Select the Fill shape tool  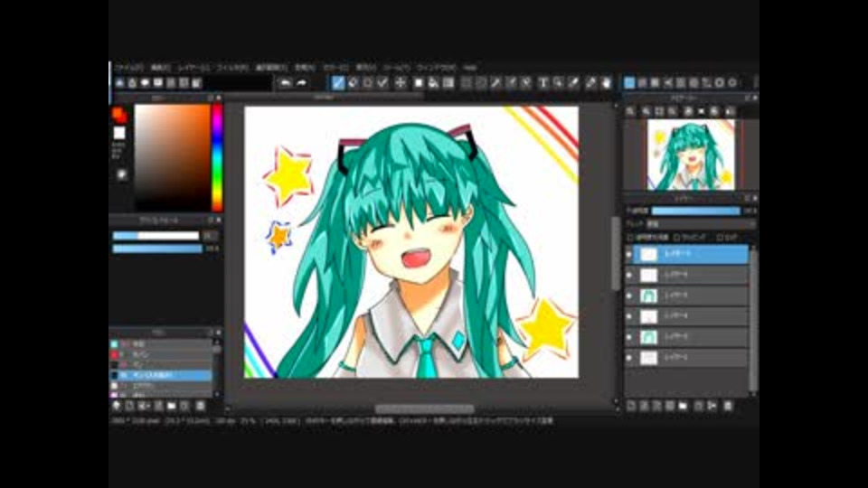click(419, 83)
